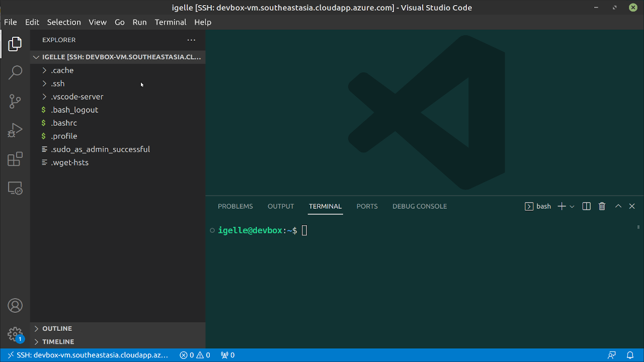Image resolution: width=644 pixels, height=362 pixels.
Task: Open the Help menu
Action: coord(203,22)
